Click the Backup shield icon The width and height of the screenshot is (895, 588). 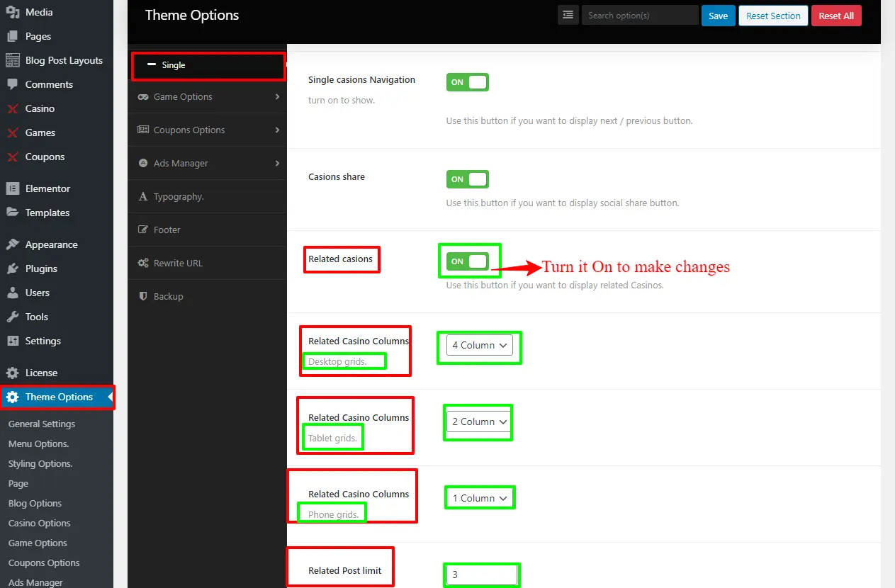(x=142, y=296)
